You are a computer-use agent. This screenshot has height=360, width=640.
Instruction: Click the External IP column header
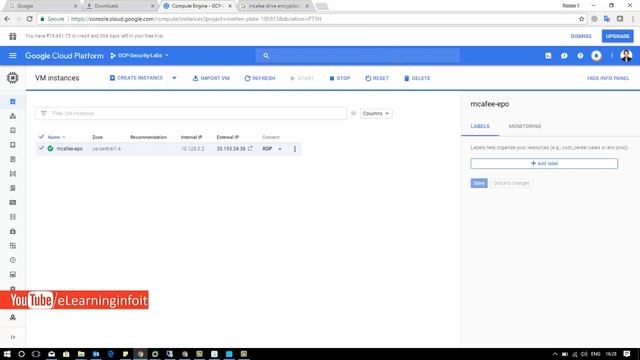pos(228,137)
